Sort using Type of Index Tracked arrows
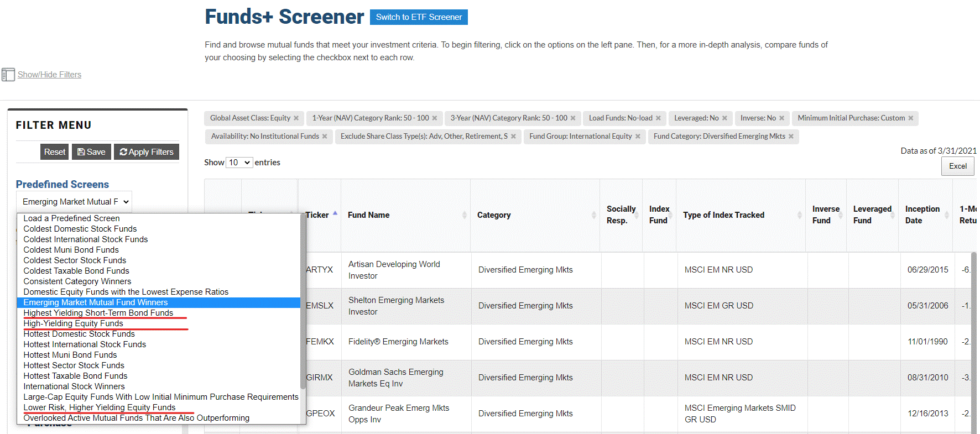This screenshot has height=434, width=980. point(800,215)
